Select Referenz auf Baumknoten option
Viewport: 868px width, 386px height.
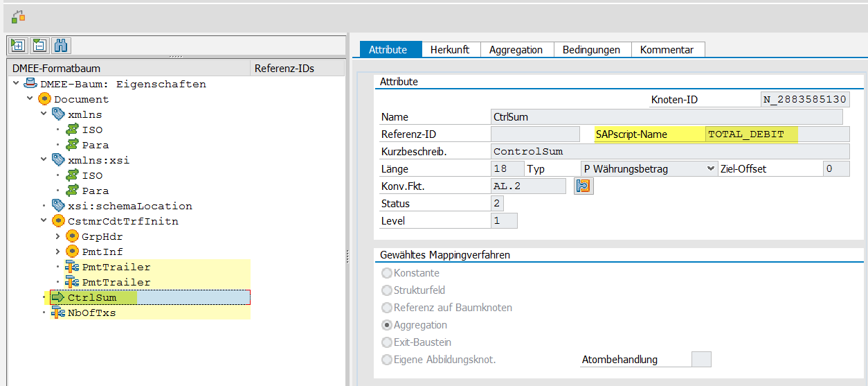coord(387,308)
